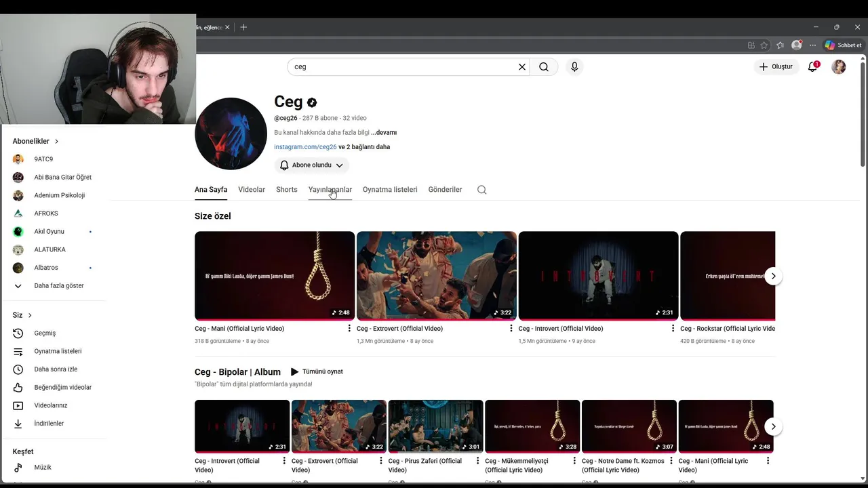This screenshot has height=488, width=868.
Task: Open the browser profile icon in the toolbar
Action: [x=796, y=45]
